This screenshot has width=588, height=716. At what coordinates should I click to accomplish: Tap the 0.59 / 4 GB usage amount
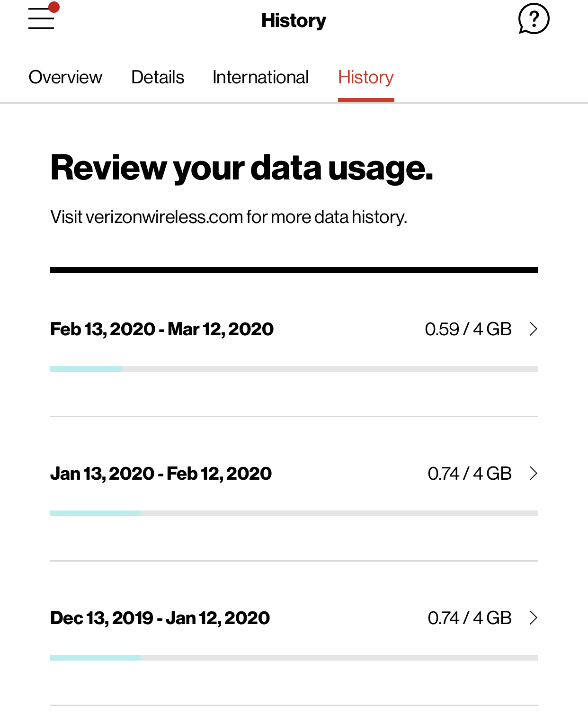point(468,329)
